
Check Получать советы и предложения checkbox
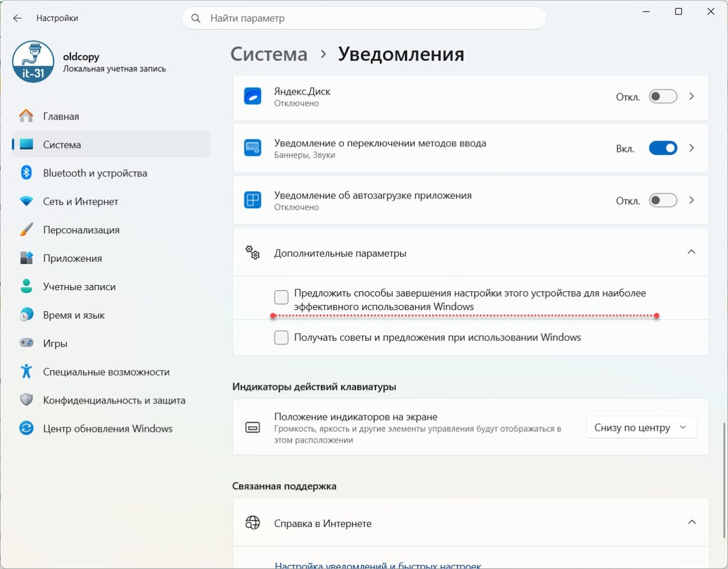(x=281, y=337)
